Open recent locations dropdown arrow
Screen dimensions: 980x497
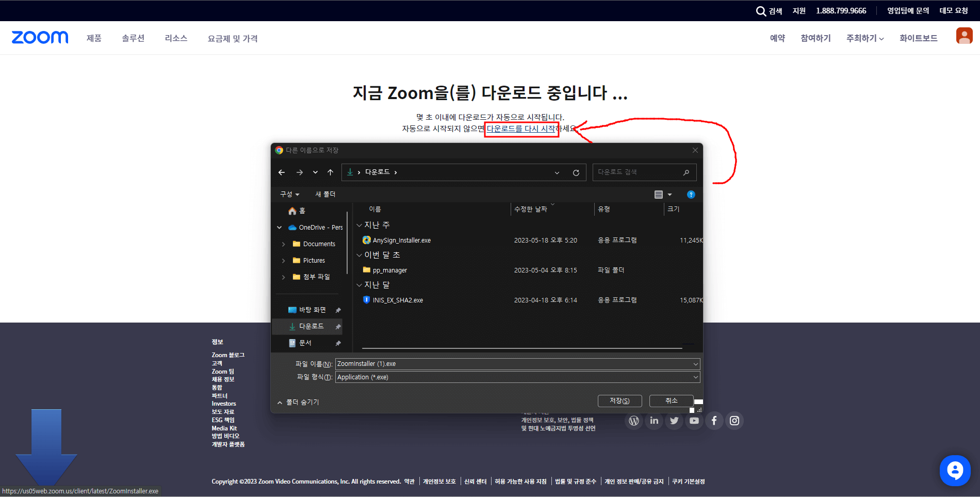click(315, 172)
